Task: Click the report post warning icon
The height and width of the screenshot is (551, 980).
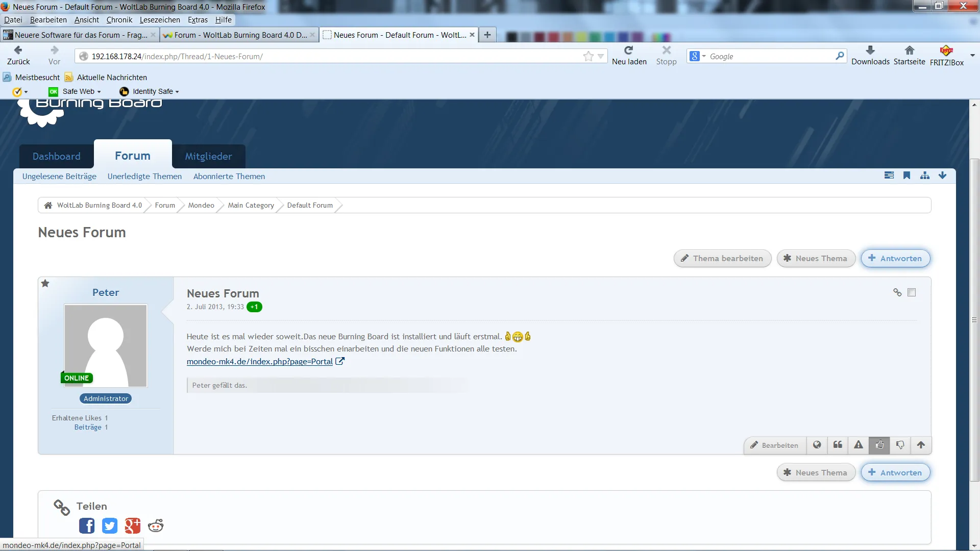Action: [x=859, y=445]
